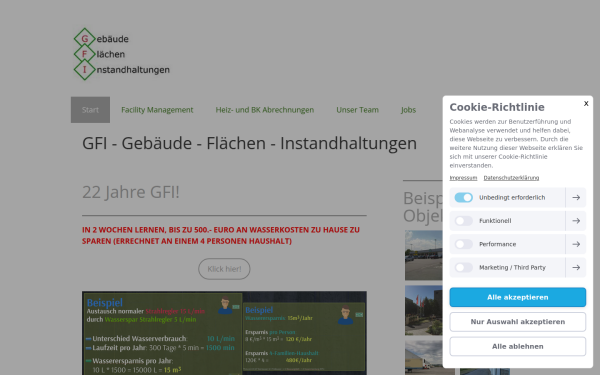
Task: Select the Start navigation tab
Action: 90,110
